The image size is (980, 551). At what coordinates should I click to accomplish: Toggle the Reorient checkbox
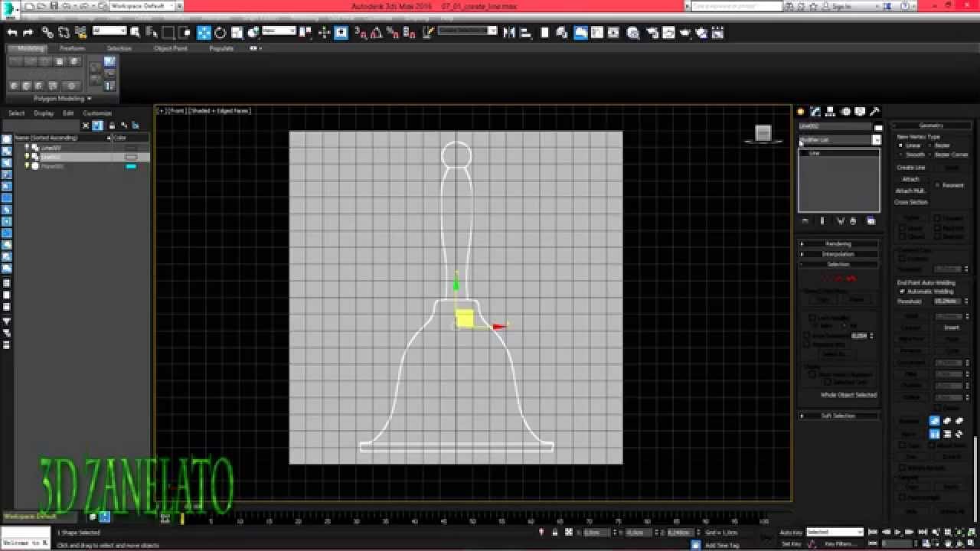point(938,185)
